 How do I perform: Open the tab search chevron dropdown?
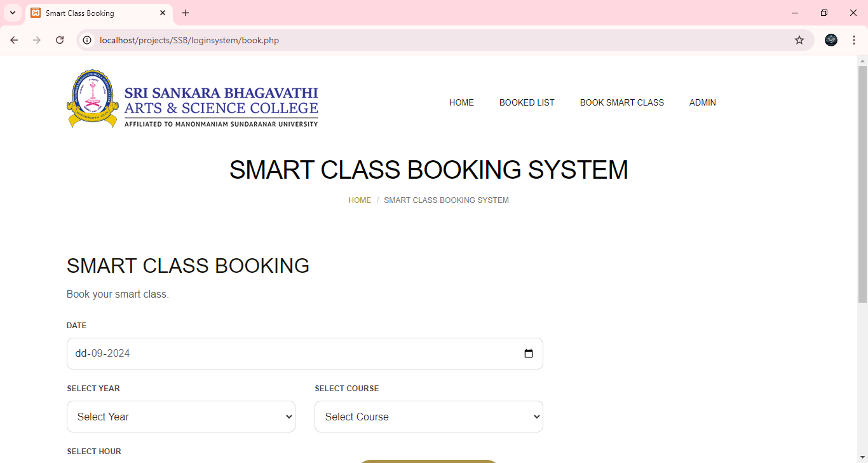(x=12, y=13)
